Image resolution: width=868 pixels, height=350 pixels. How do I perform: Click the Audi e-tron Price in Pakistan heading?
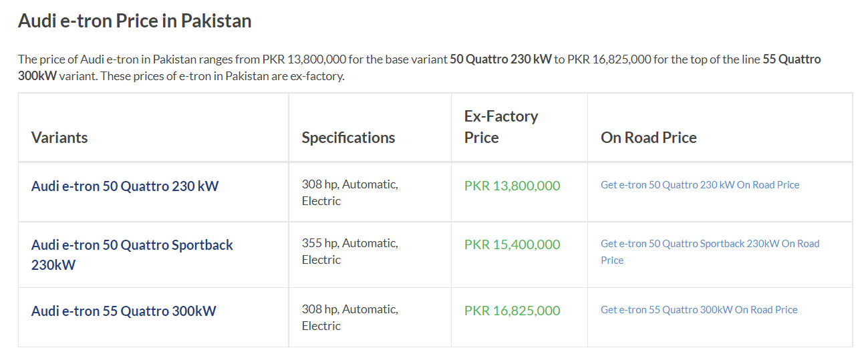(134, 21)
